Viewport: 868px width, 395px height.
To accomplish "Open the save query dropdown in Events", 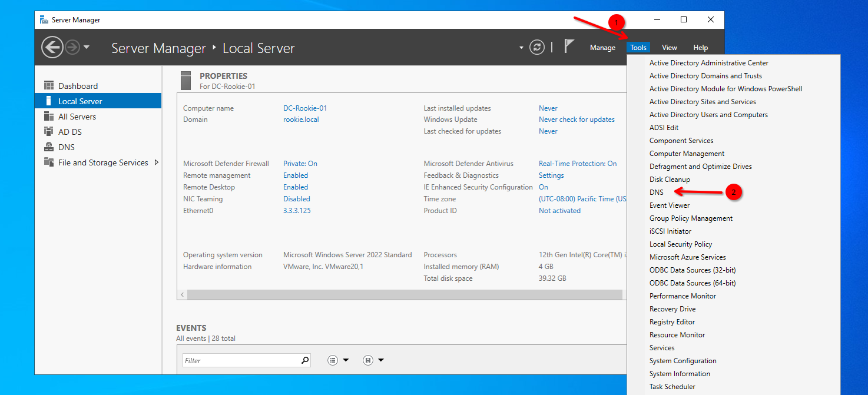I will tap(373, 360).
